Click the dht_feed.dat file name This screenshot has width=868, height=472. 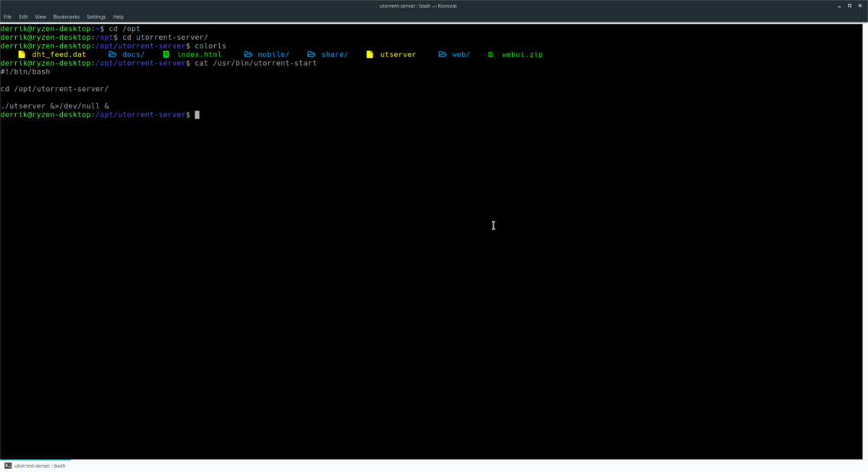[x=59, y=54]
